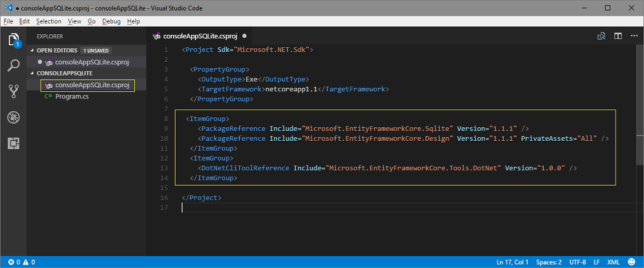The image size is (644, 268).
Task: Click the warnings count icon in status bar
Action: point(25,262)
